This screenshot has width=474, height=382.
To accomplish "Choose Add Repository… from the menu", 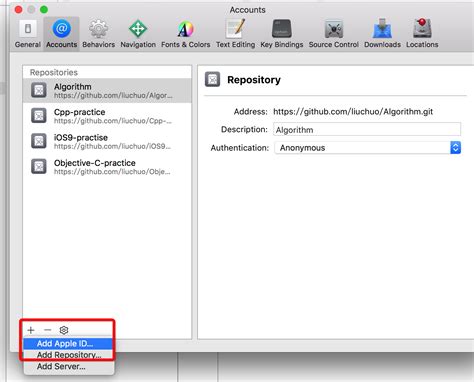I will (69, 355).
